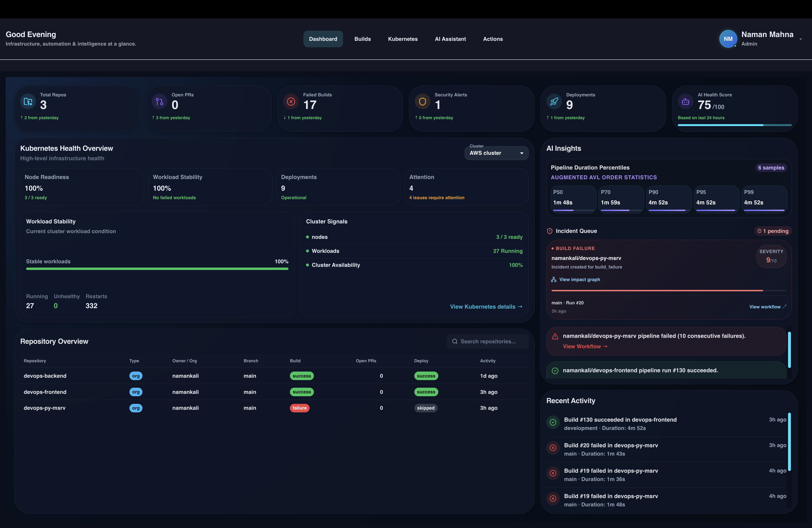
Task: Click the red View Workflow link
Action: click(x=585, y=346)
